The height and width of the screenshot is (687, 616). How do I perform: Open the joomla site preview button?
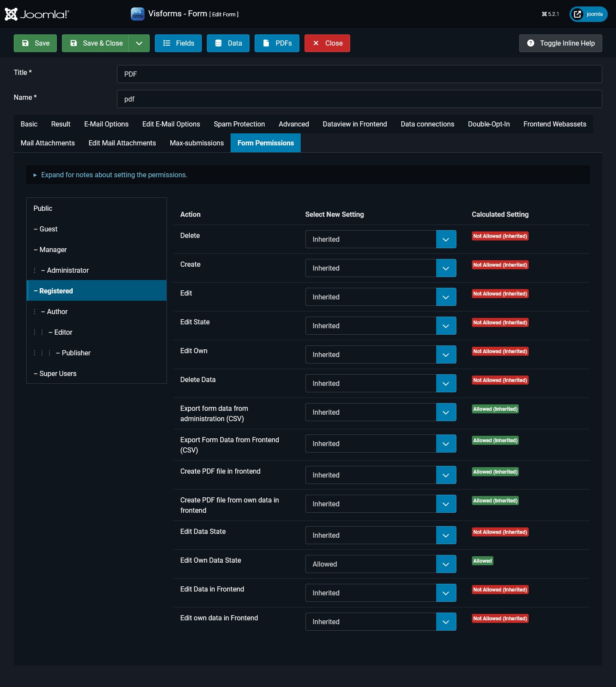click(x=588, y=14)
